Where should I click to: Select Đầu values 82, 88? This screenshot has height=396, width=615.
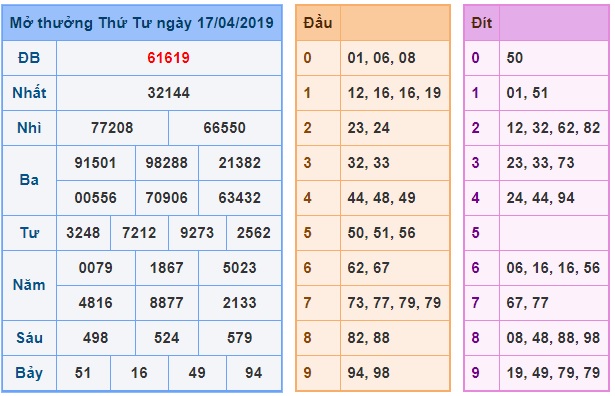(x=369, y=338)
